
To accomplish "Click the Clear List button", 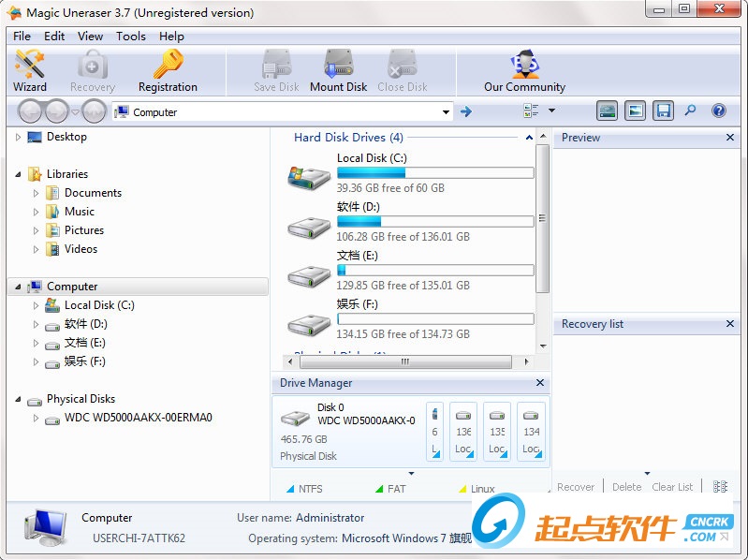I will [672, 487].
